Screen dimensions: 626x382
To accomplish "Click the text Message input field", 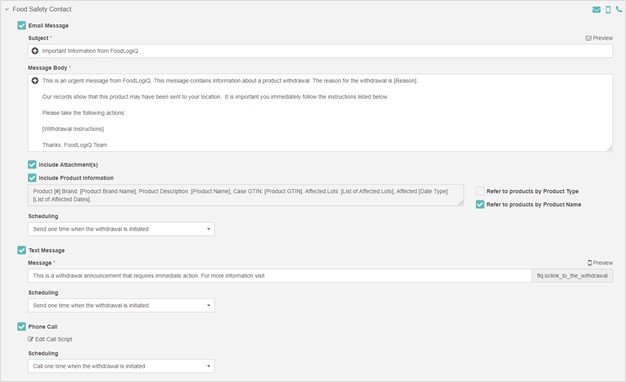I will point(279,276).
